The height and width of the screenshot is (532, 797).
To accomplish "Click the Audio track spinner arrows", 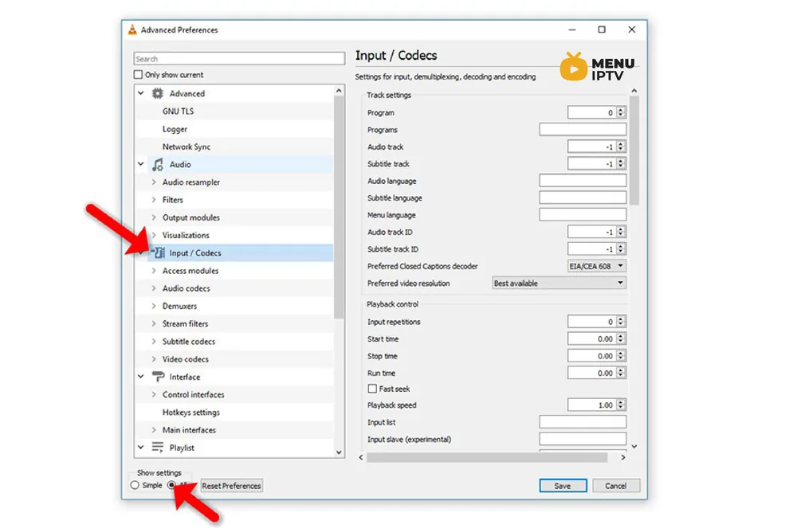I will (x=621, y=147).
